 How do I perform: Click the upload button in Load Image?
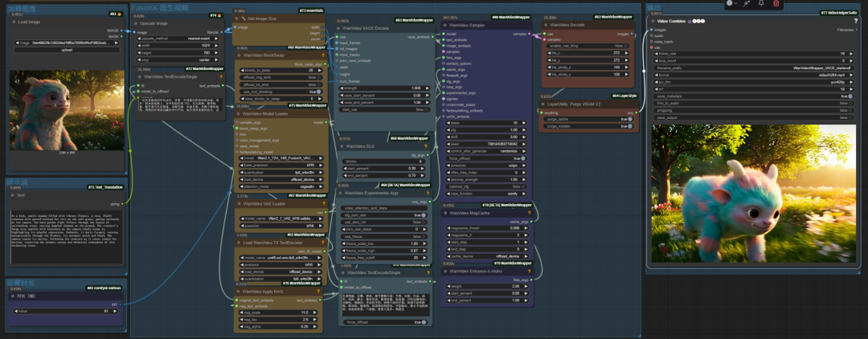(x=67, y=49)
